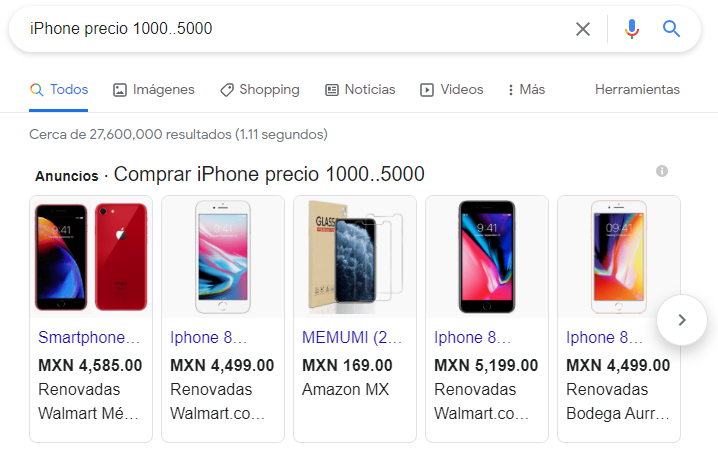Screen dimensions: 718x461
Task: Open the MEMUMI screen protector link
Action: [352, 337]
